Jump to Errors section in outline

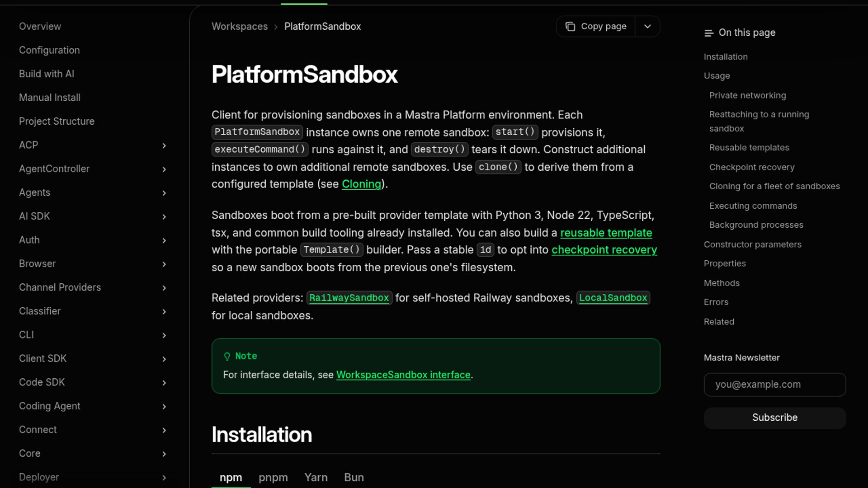coord(716,302)
